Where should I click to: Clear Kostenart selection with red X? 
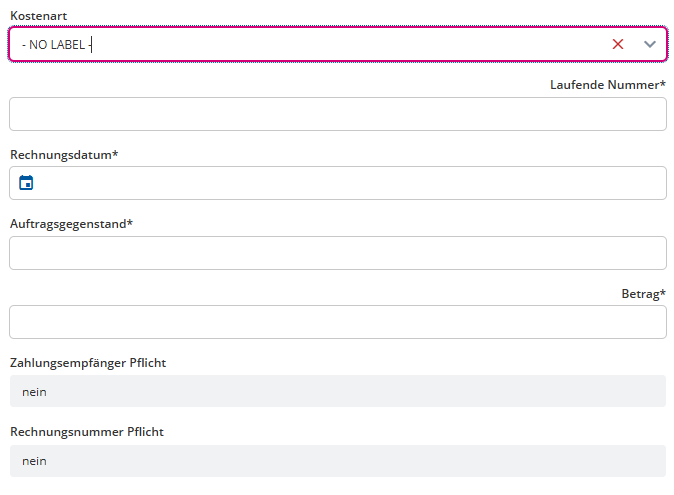click(618, 44)
